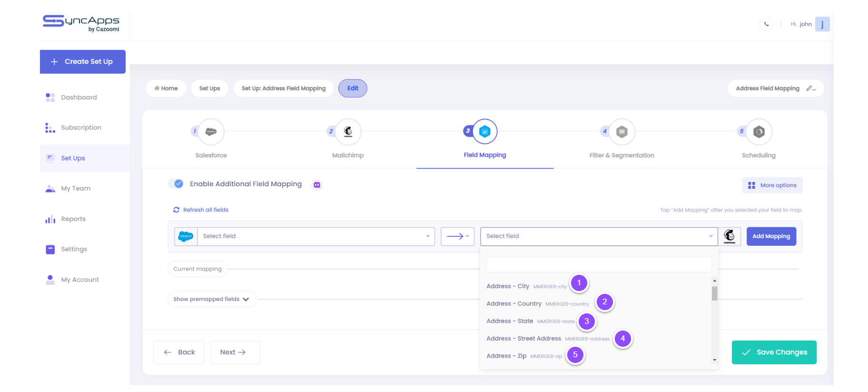Open the Home breadcrumb
Viewport: 868px width, 392px height.
[166, 88]
